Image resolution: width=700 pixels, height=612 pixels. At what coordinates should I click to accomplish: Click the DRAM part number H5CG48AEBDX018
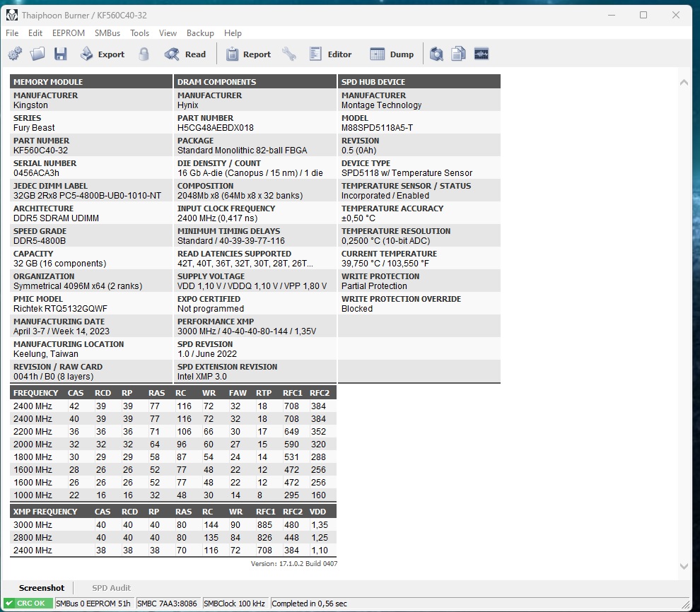coord(216,128)
